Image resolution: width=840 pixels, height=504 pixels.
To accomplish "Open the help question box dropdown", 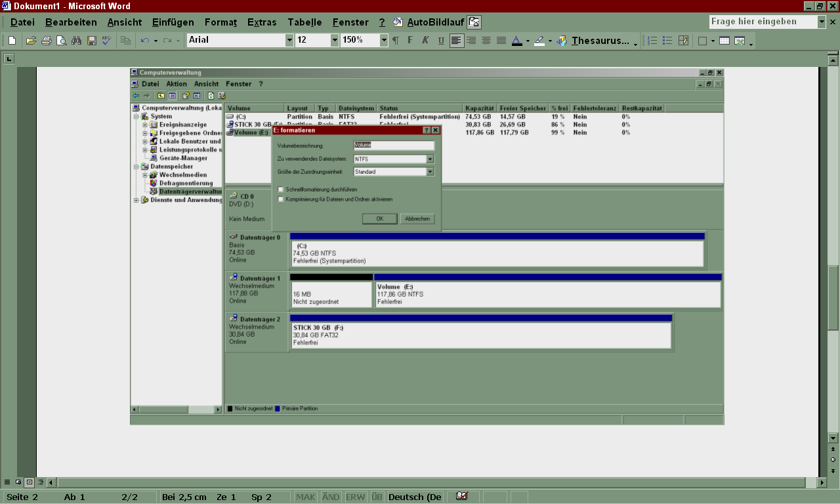I will (822, 22).
